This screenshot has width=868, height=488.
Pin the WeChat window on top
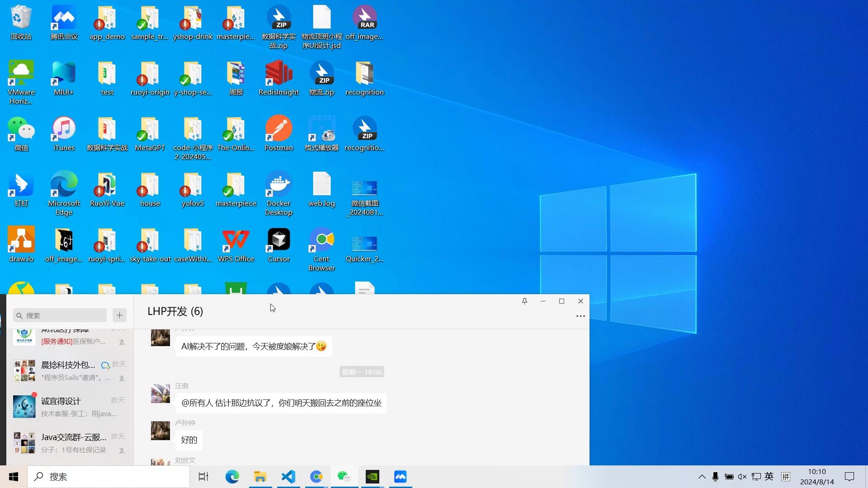[524, 301]
